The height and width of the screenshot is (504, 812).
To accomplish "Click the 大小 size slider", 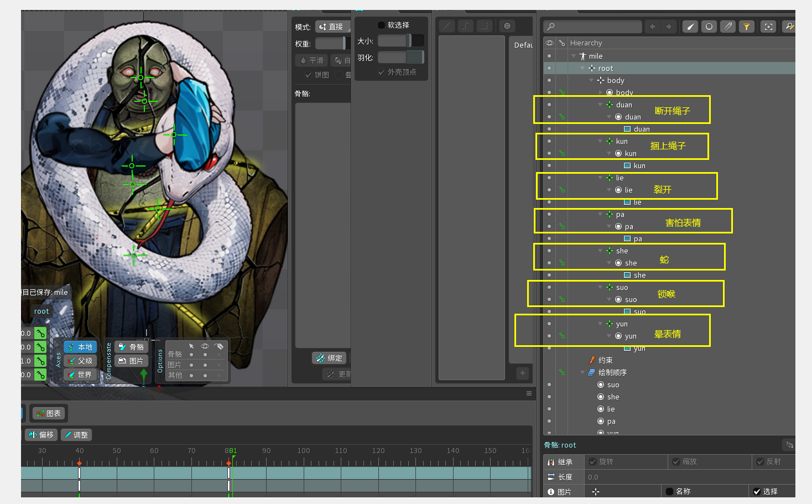I will pyautogui.click(x=400, y=41).
